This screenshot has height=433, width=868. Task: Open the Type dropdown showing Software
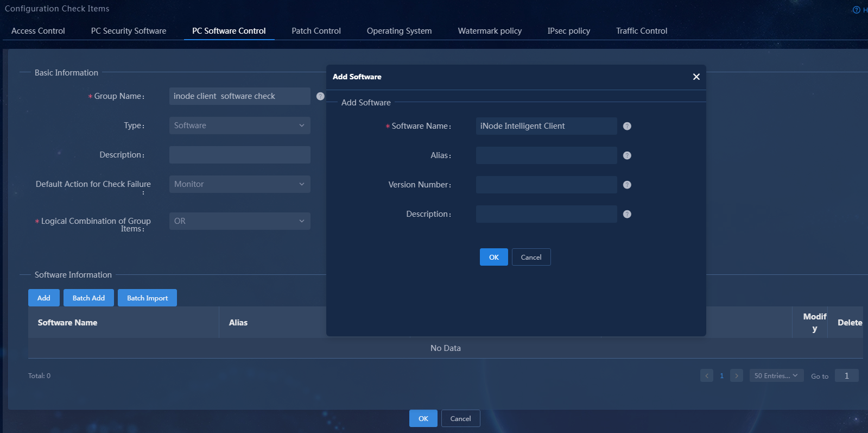240,125
